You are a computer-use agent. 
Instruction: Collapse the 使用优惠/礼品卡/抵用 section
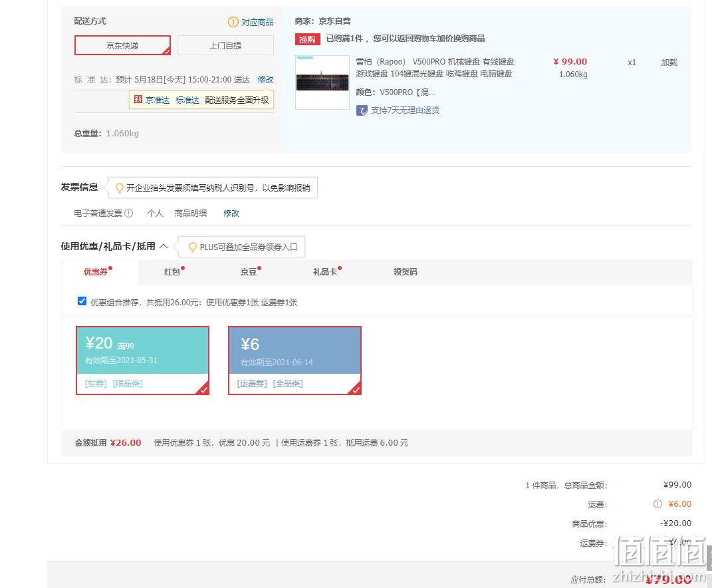(x=164, y=246)
